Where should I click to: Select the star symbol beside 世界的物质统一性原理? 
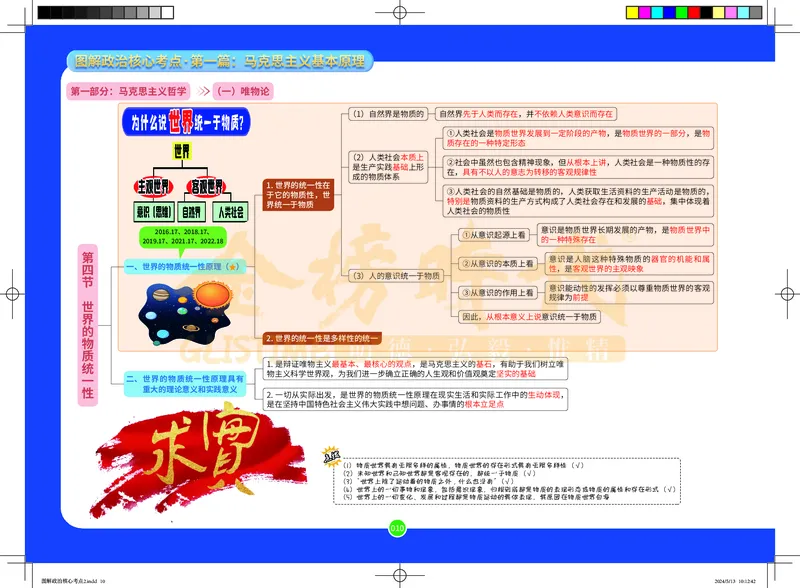233,267
